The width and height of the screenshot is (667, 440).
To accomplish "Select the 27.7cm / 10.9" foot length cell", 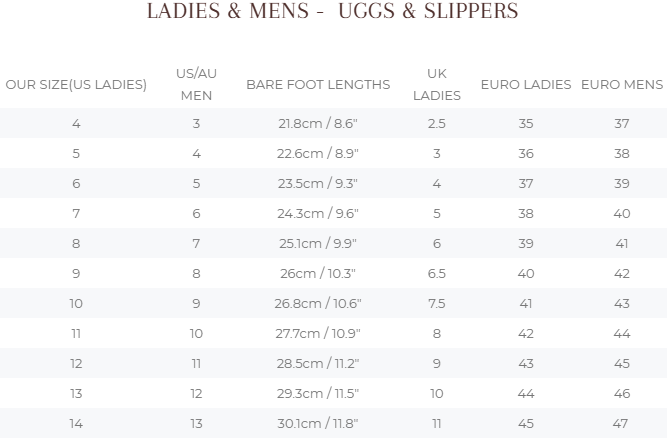I will pos(318,334).
